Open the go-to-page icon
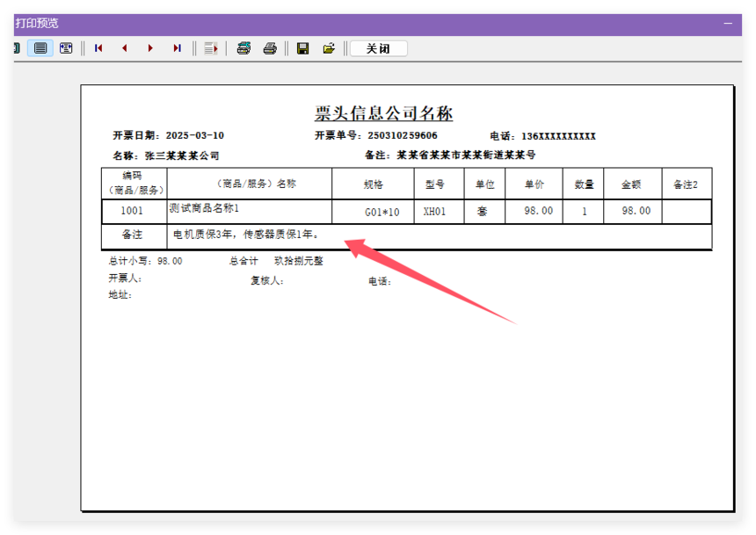This screenshot has height=535, width=756. tap(211, 48)
